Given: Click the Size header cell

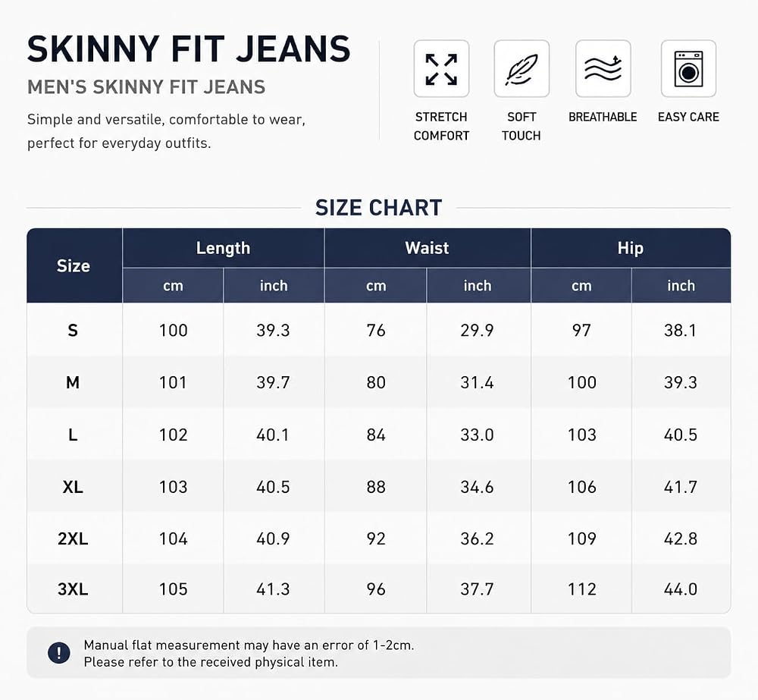Looking at the screenshot, I should coord(74,265).
